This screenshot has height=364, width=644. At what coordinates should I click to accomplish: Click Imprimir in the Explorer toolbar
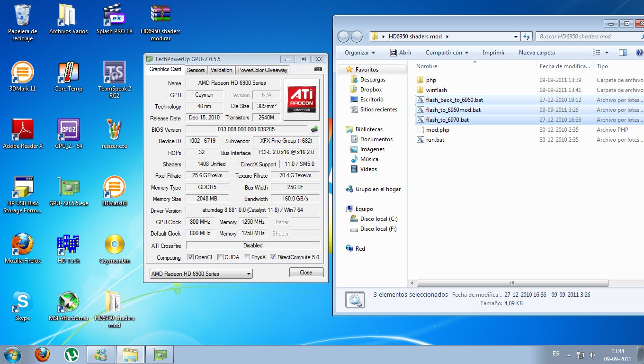[x=493, y=53]
